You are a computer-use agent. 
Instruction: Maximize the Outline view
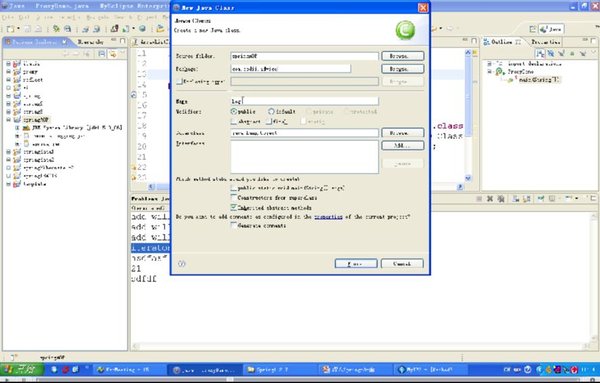[x=593, y=41]
